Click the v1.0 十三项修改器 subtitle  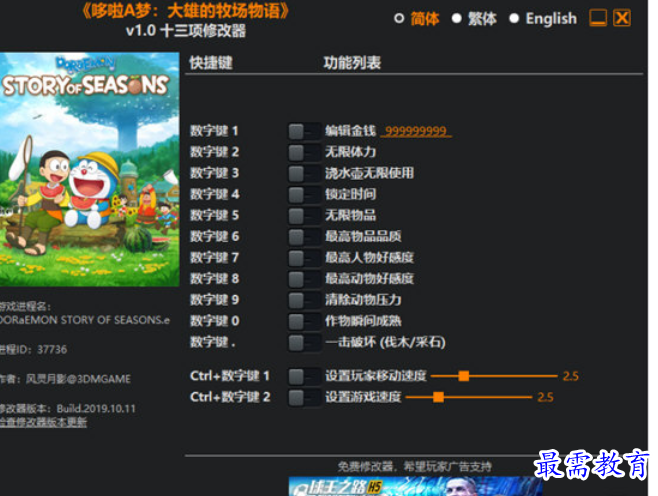185,31
